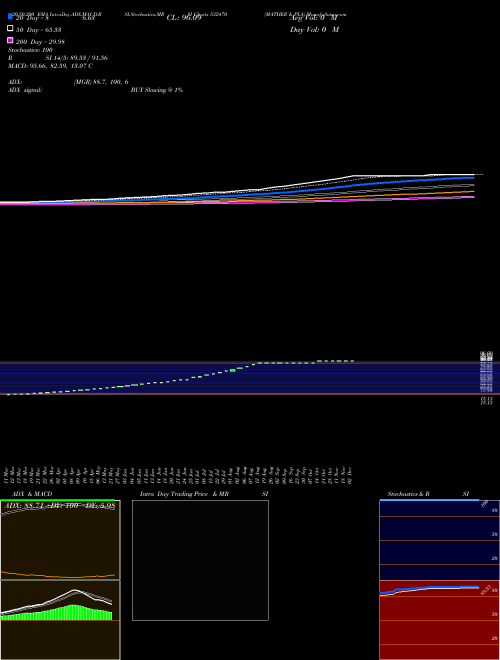Click the empty Intra Day Trading Price chart
The width and height of the screenshot is (500, 660).
pyautogui.click(x=200, y=560)
